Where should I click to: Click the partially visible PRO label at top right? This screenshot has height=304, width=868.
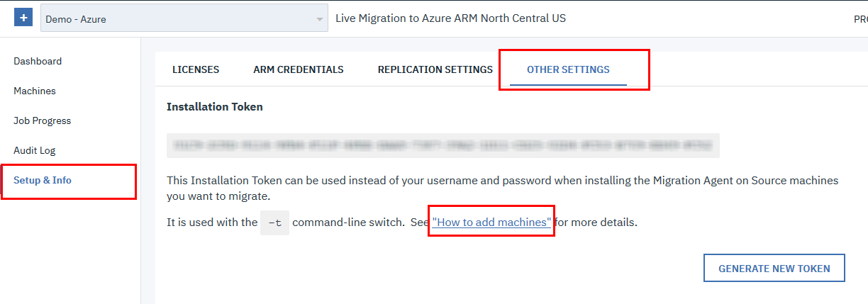859,19
